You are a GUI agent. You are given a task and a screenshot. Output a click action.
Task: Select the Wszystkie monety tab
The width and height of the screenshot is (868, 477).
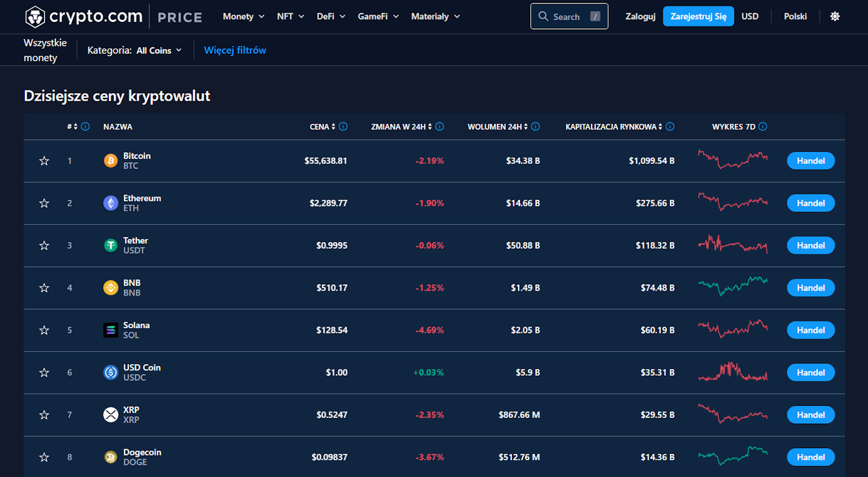click(45, 50)
